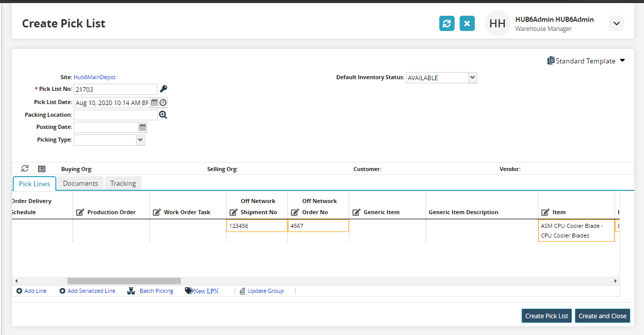Viewport: 644px width, 335px height.
Task: Open the Picking Type dropdown
Action: [x=141, y=140]
